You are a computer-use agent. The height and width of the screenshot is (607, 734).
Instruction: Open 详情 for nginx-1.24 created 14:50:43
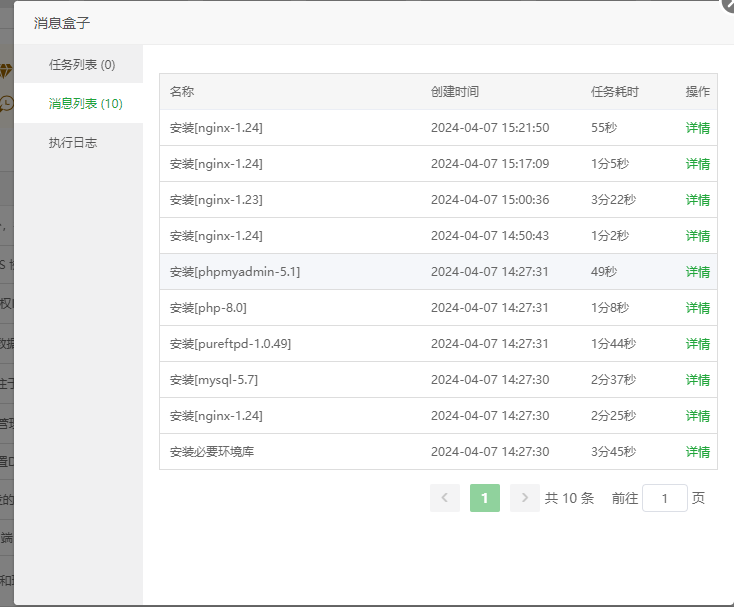point(697,236)
